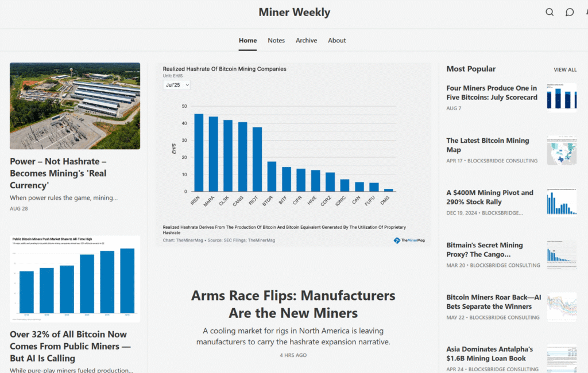
Task: Click 'While pure-play miners fueled production' excerpt
Action: (72, 370)
